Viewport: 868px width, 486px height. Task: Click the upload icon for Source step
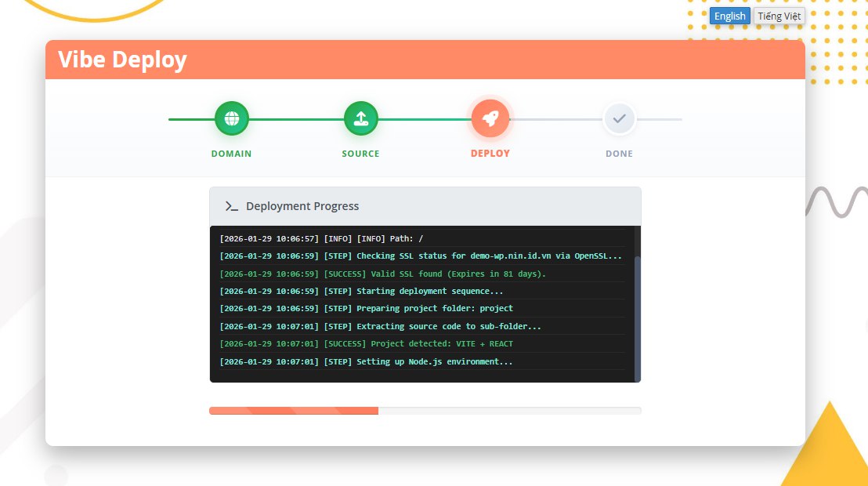tap(360, 118)
